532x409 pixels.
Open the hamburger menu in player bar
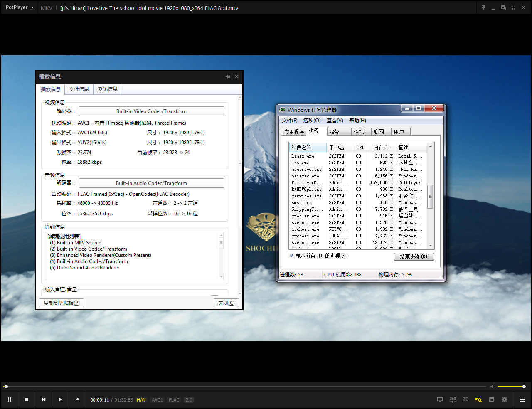coord(522,399)
